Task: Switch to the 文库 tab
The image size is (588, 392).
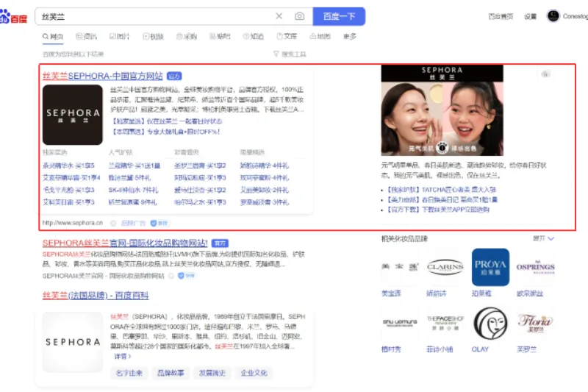Action: pyautogui.click(x=287, y=36)
